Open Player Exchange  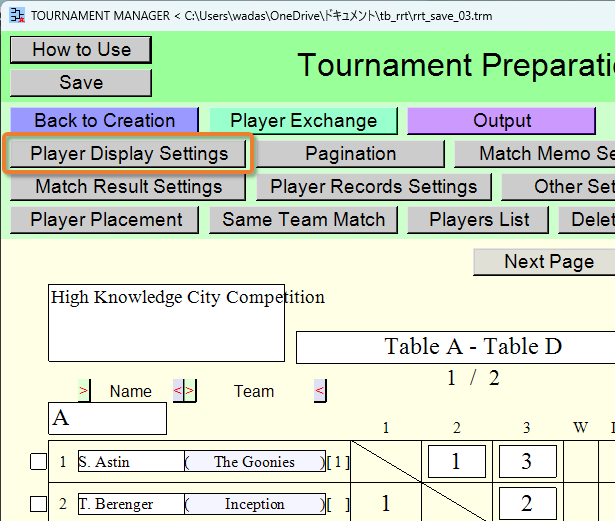(x=303, y=120)
